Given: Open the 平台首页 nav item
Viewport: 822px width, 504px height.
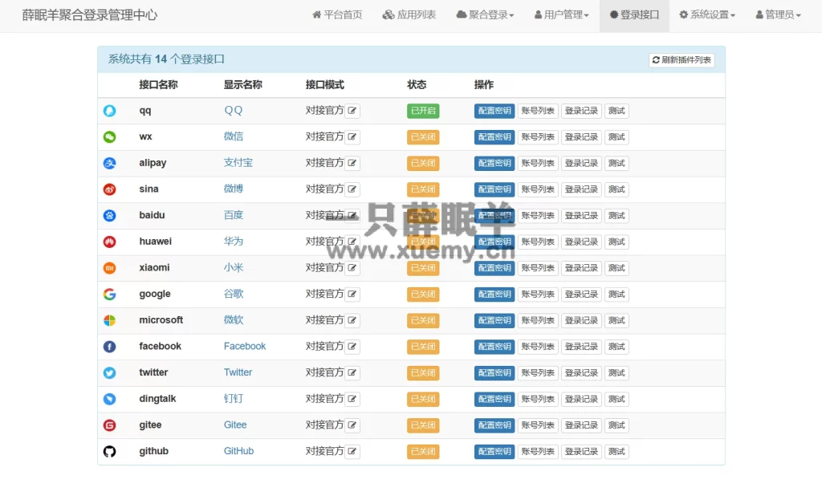Looking at the screenshot, I should coord(337,14).
